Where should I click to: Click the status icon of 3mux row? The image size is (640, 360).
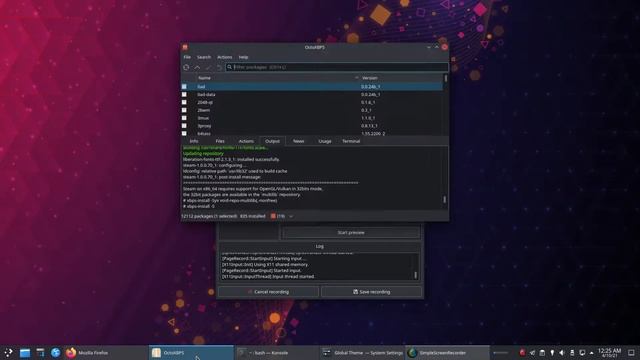[x=184, y=118]
